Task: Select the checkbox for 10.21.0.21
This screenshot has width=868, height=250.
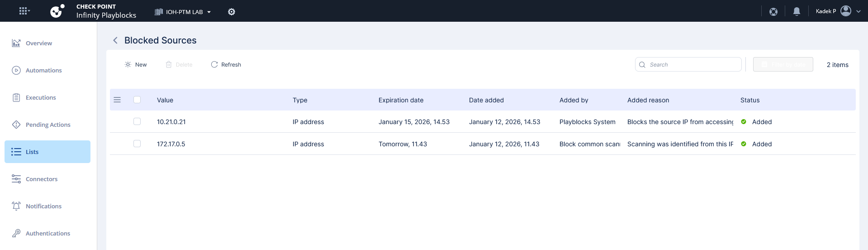Action: pyautogui.click(x=137, y=122)
